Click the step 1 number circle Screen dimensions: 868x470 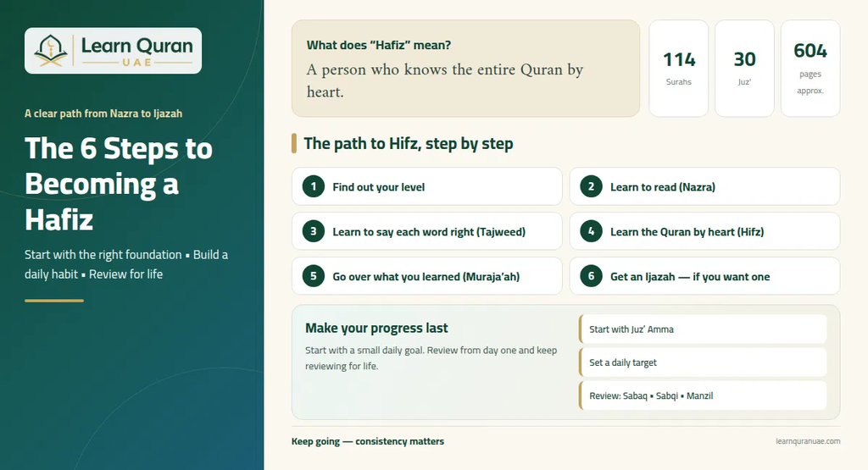click(314, 187)
